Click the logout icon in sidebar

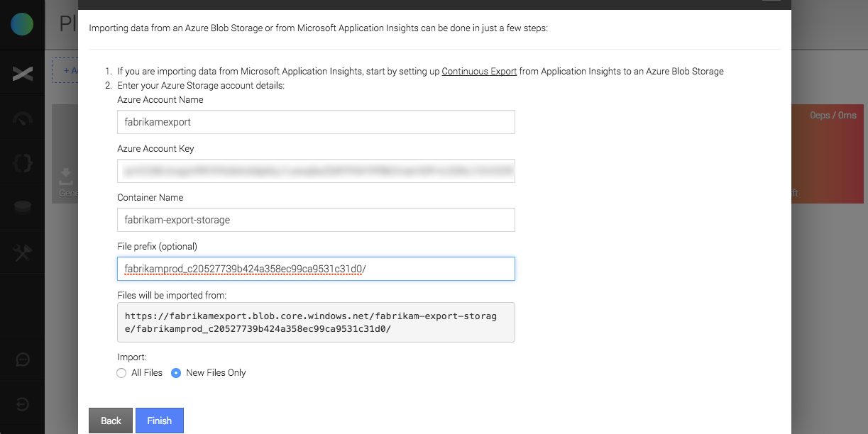(22, 404)
